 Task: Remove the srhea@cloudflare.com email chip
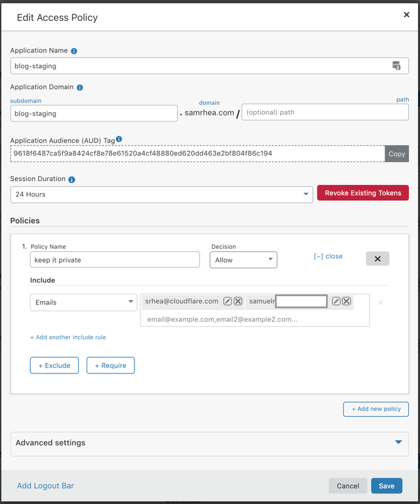pos(238,301)
